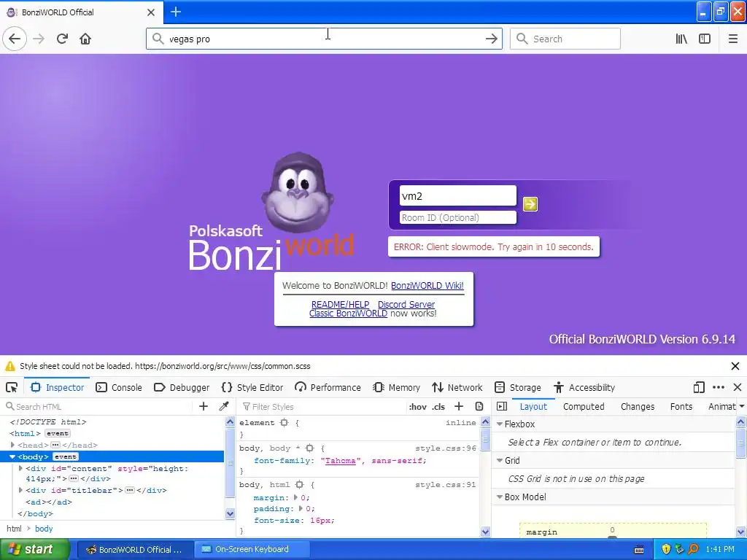The image size is (747, 560).
Task: Open the BonziWORLD Wiki! link
Action: [427, 285]
